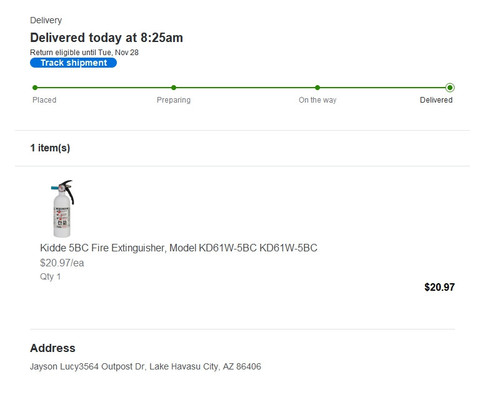Viewport: 500px width, 414px height.
Task: Select the Lake Havasu City delivery address text
Action: 146,367
